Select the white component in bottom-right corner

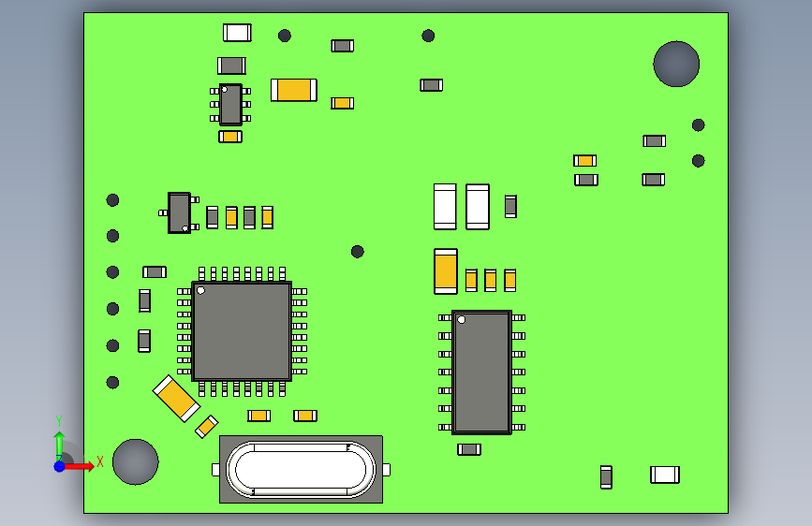[x=665, y=475]
